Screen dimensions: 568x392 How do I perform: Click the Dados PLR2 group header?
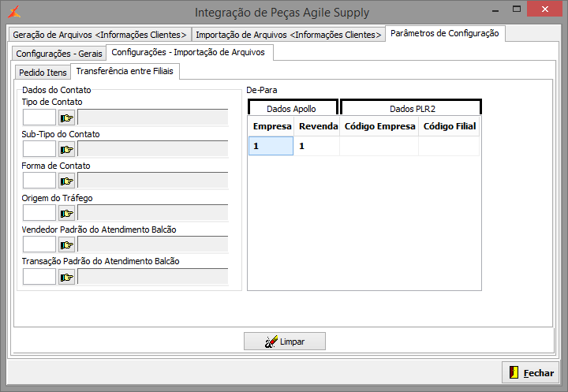(411, 108)
